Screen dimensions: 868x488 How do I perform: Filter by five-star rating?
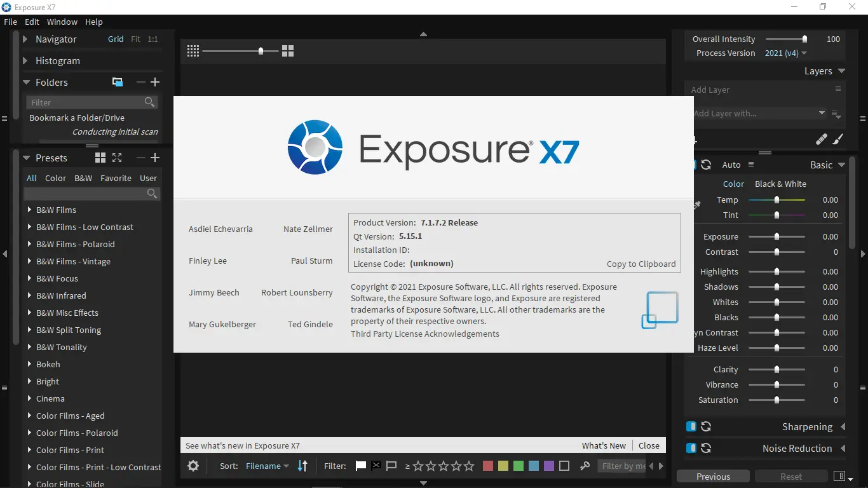coord(470,466)
